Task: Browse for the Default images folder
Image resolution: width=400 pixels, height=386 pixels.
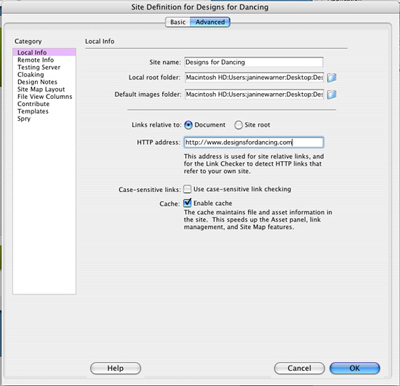Action: (x=331, y=95)
